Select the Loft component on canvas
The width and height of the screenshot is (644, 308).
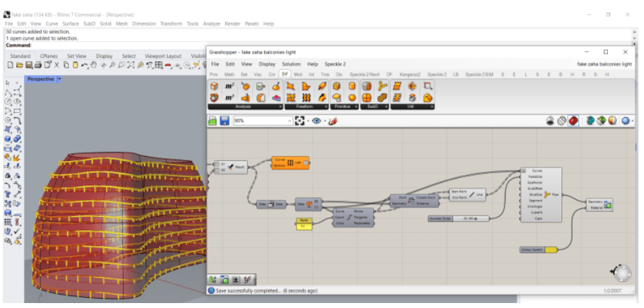[x=290, y=162]
